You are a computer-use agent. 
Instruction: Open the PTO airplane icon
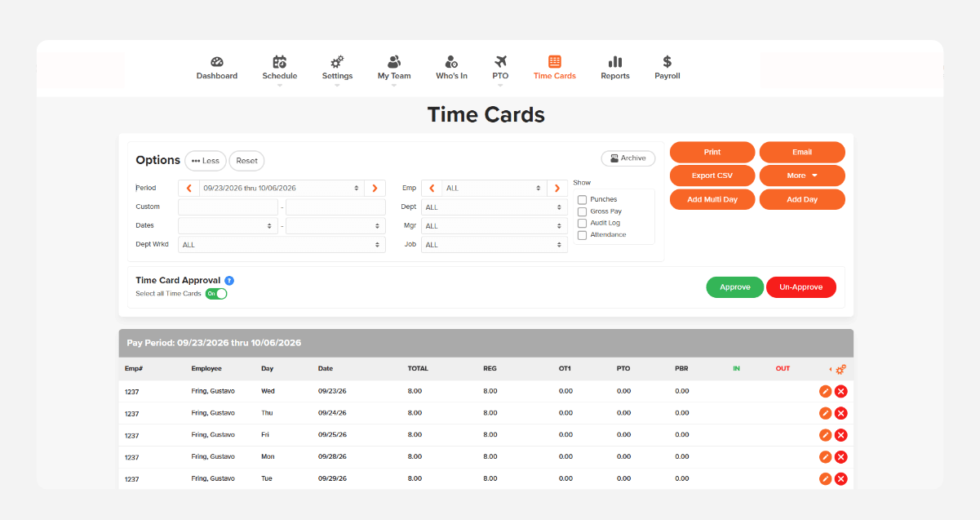500,62
